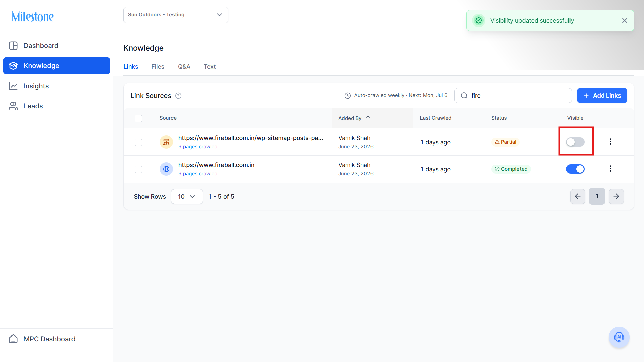Open more options for wp-sitemap-posts row
The width and height of the screenshot is (644, 362).
[610, 142]
